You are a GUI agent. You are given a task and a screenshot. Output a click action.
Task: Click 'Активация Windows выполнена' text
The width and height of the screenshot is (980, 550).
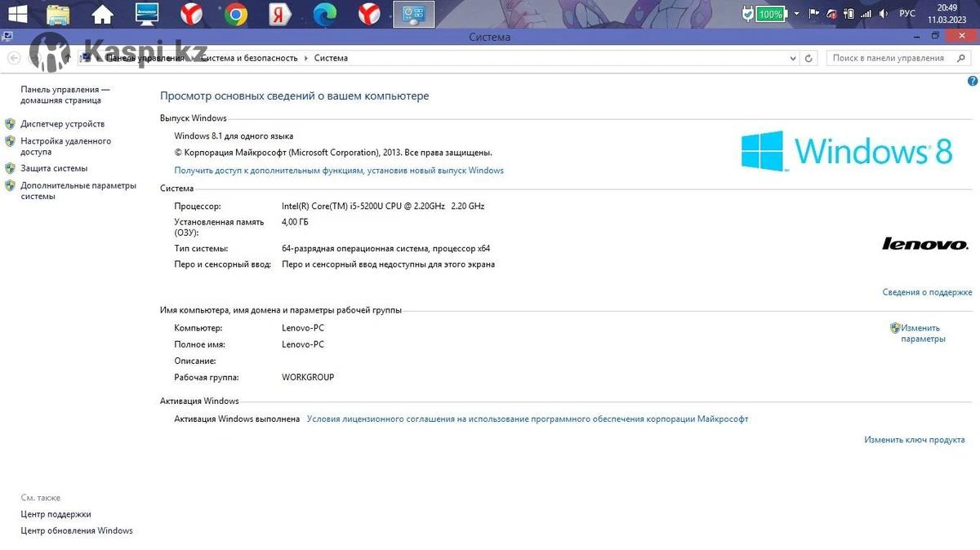coord(237,419)
